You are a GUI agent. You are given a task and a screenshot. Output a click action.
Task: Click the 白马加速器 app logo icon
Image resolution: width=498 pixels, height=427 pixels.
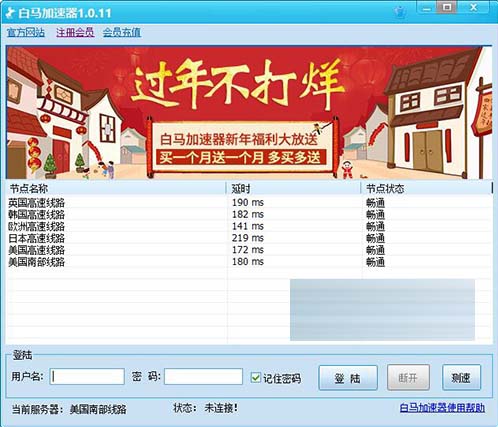(x=10, y=13)
